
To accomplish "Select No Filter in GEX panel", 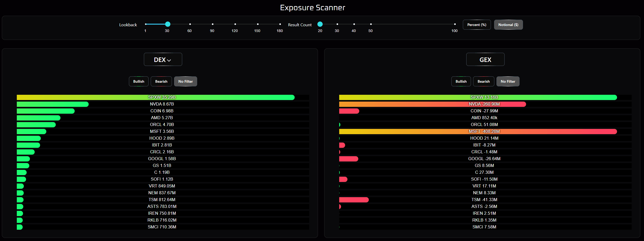I will click(507, 81).
